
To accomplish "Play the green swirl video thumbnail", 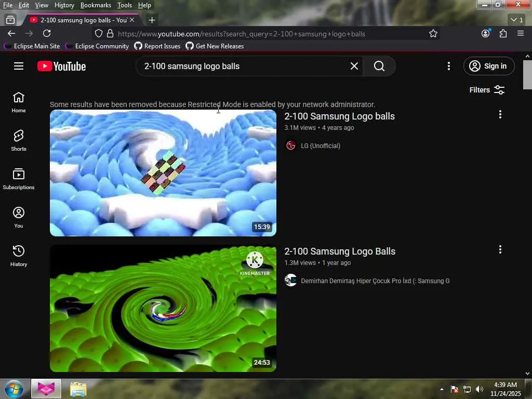I will [163, 309].
